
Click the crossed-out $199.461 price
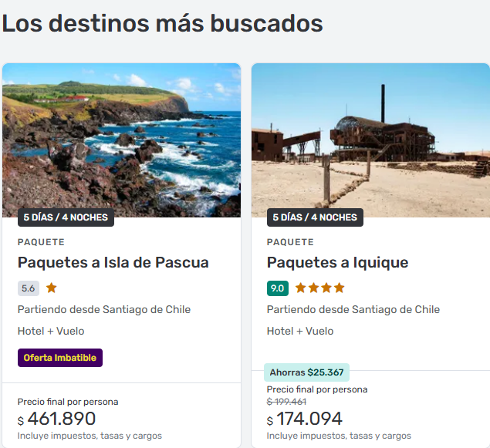[286, 402]
